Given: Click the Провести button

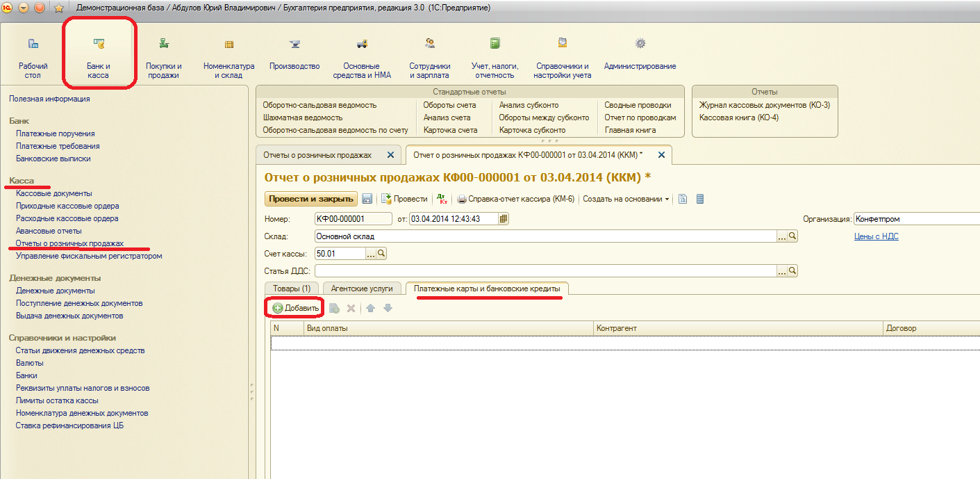Looking at the screenshot, I should 405,199.
